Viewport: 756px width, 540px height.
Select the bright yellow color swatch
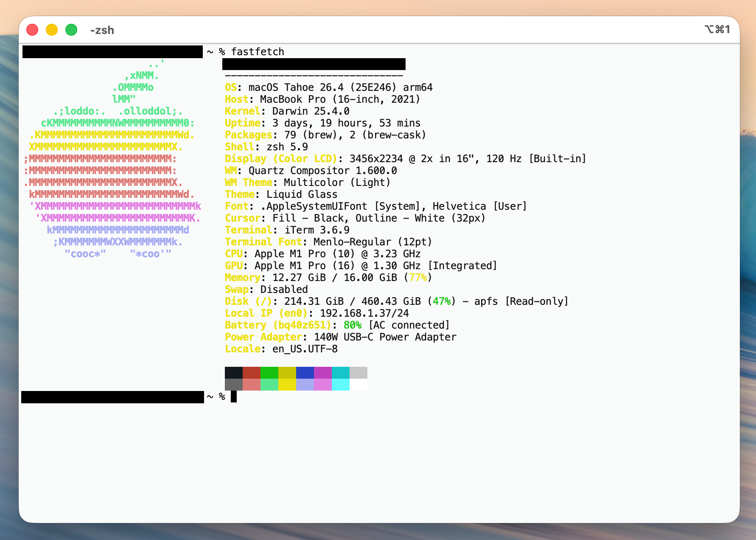pyautogui.click(x=287, y=385)
